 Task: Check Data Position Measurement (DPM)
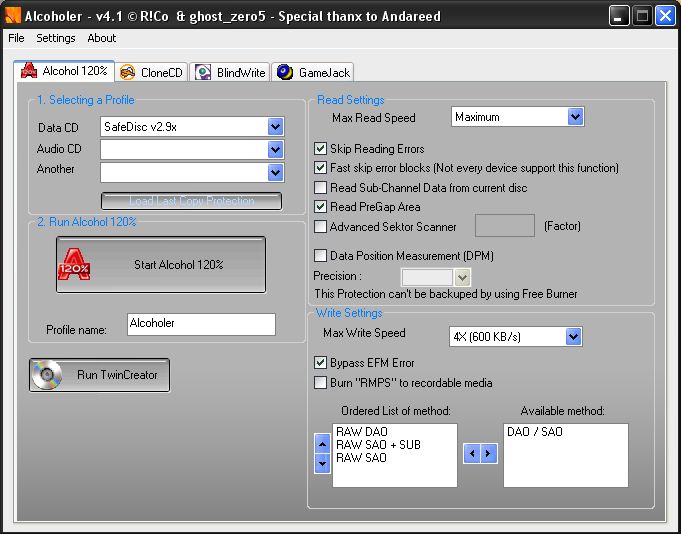[320, 256]
